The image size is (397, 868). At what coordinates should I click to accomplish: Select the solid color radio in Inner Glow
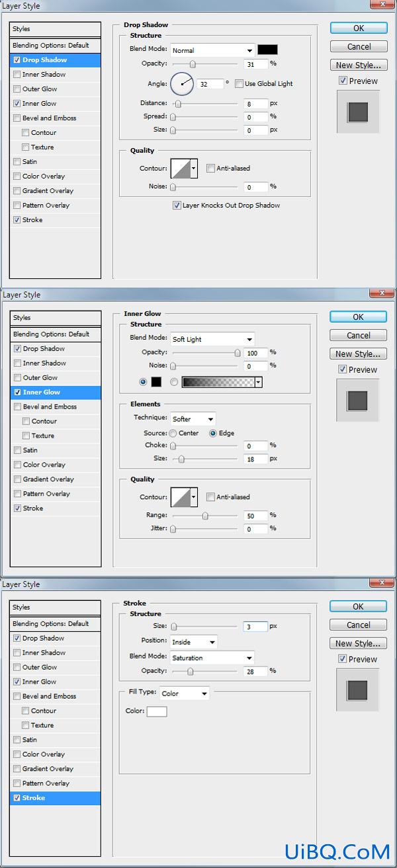pos(143,381)
